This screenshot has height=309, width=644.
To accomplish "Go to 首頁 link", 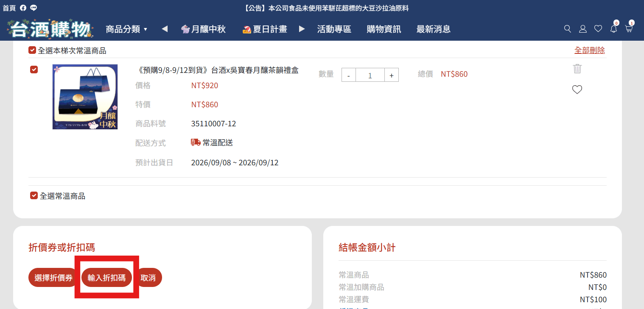I will click(x=9, y=8).
